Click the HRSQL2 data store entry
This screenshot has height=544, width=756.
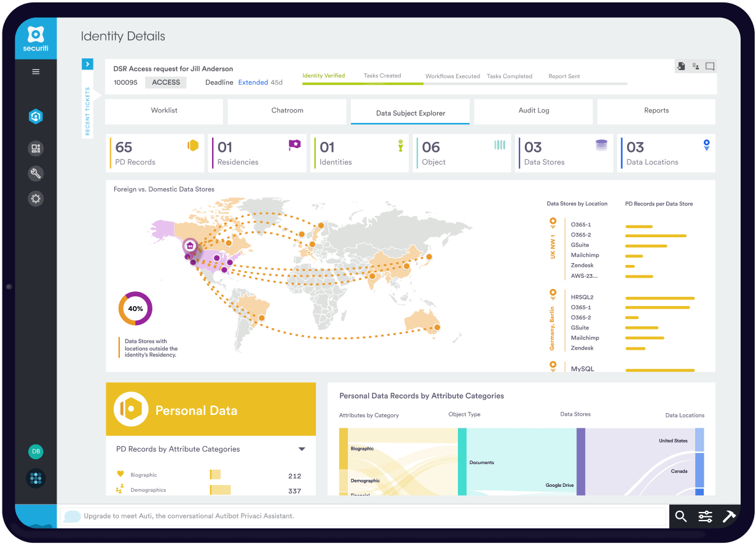pyautogui.click(x=582, y=298)
